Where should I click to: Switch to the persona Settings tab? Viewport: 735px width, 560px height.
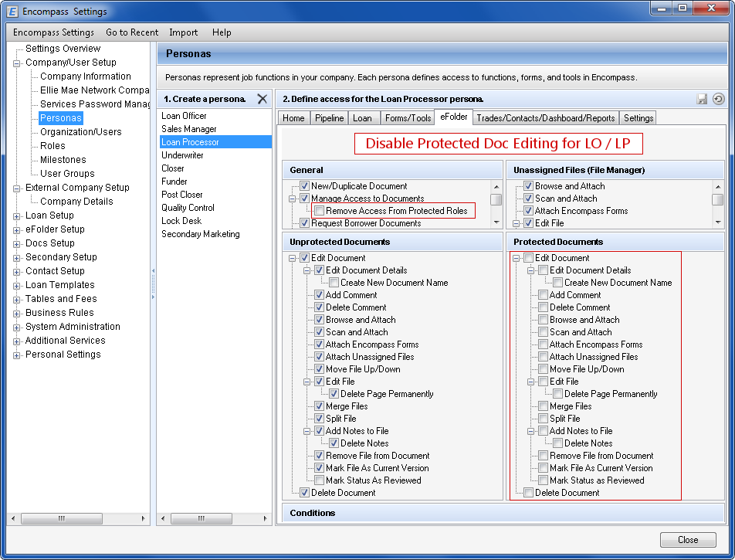638,118
